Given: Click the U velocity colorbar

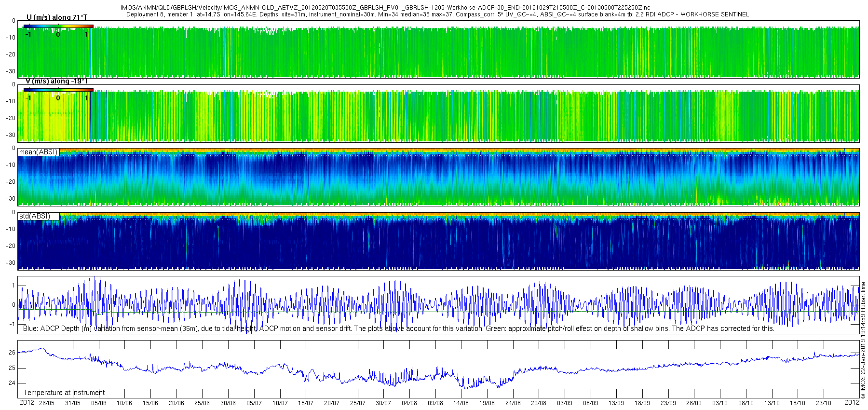Looking at the screenshot, I should pos(58,26).
